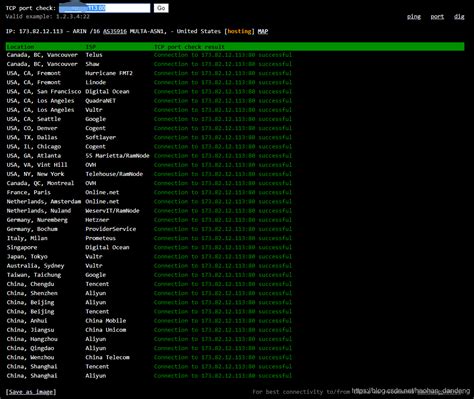This screenshot has height=399, width=474.
Task: Select the USA, VA, Vint Hill location
Action: (37, 165)
